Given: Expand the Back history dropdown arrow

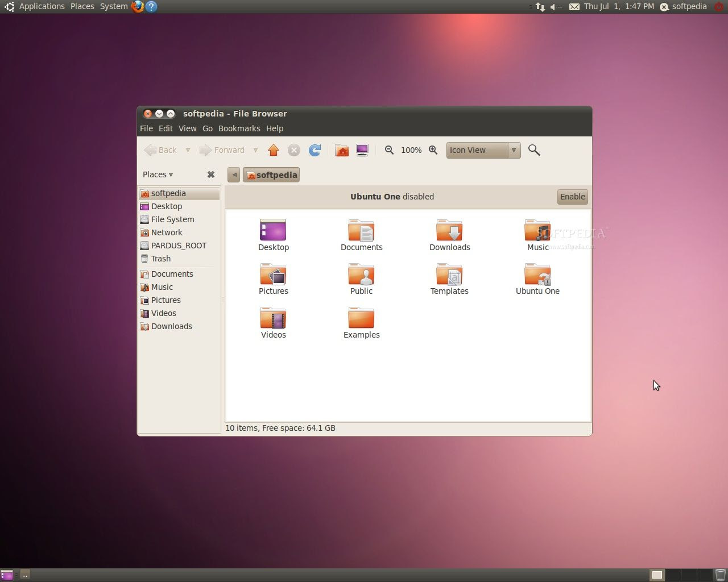Looking at the screenshot, I should pos(188,150).
